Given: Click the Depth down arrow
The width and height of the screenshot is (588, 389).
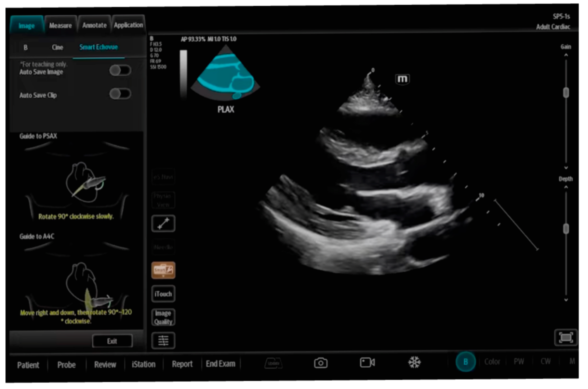Looking at the screenshot, I should coord(566,300).
